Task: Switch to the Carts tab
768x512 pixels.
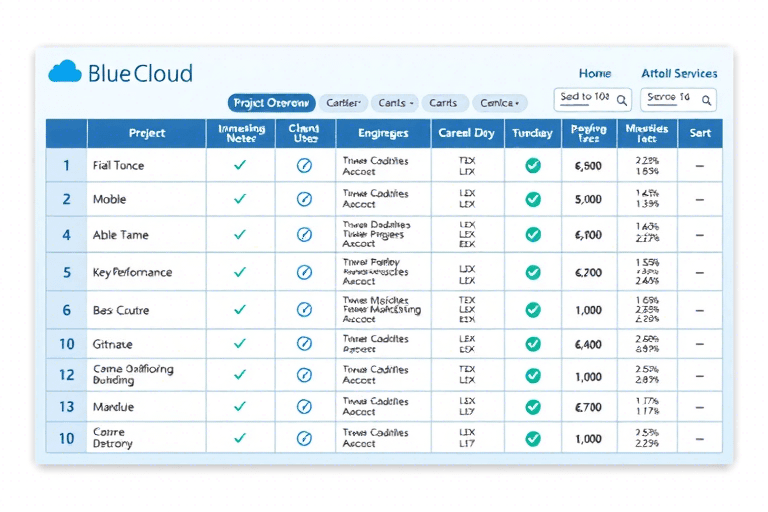Action: click(443, 103)
